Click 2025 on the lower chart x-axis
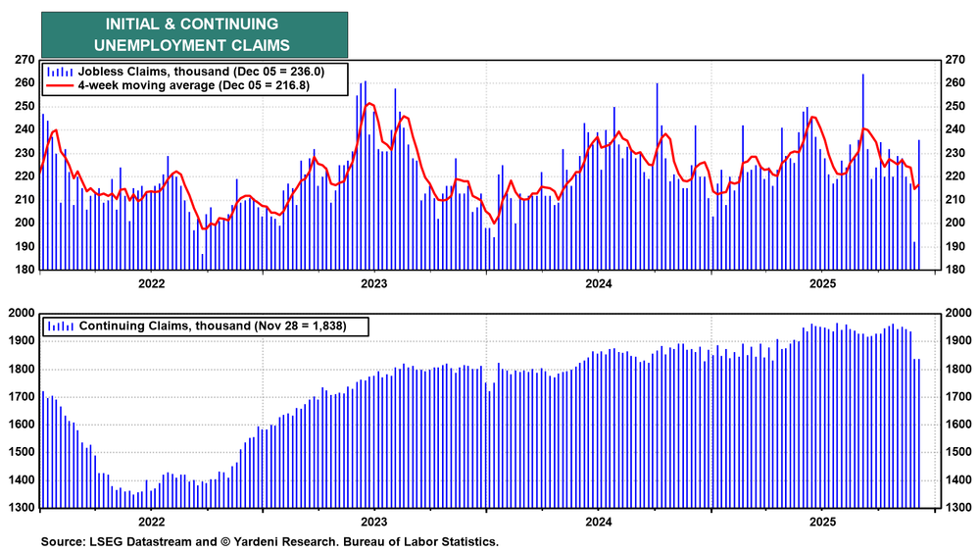This screenshot has height=552, width=980. [820, 523]
